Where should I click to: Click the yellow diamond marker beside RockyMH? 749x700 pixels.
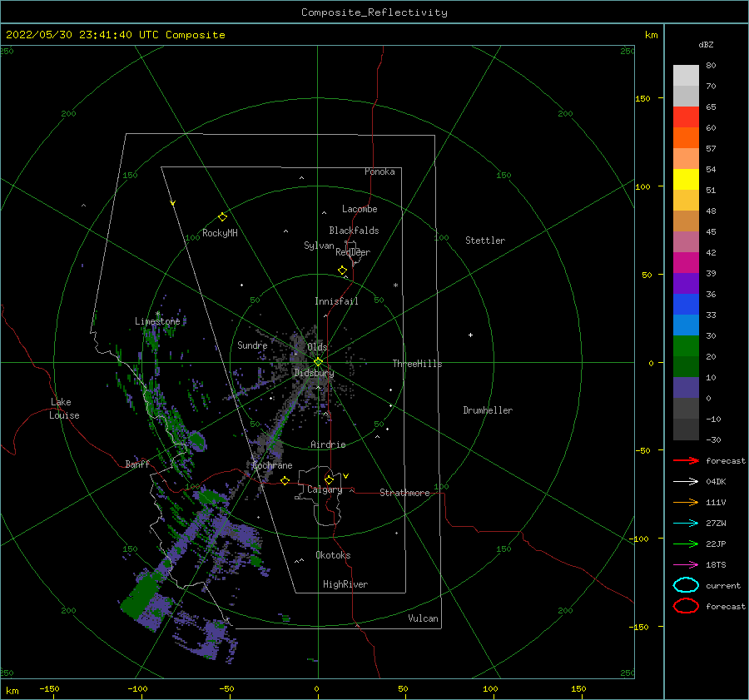click(x=222, y=217)
